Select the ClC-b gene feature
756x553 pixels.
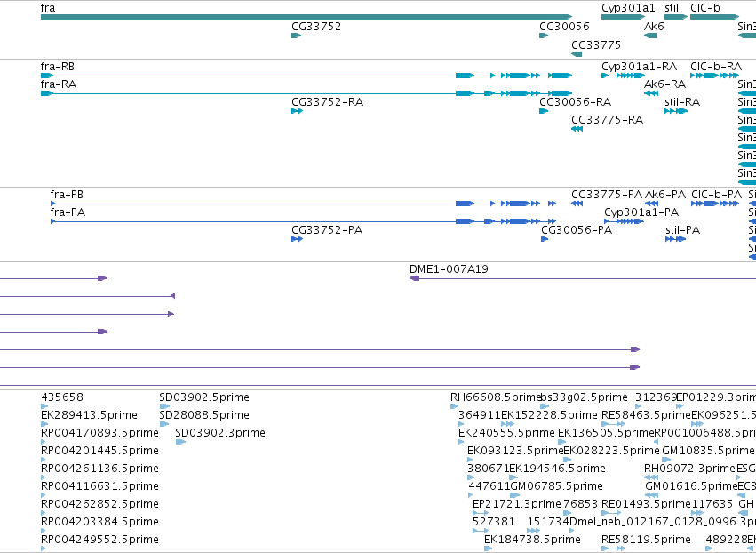coord(714,17)
